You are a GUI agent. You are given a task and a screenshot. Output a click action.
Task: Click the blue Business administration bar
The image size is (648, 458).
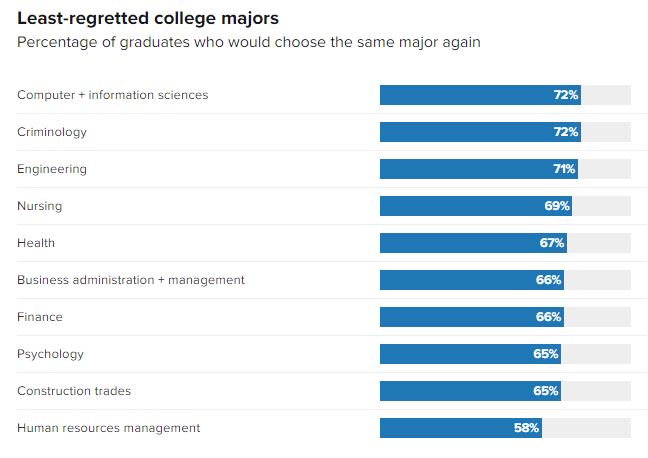(x=458, y=280)
